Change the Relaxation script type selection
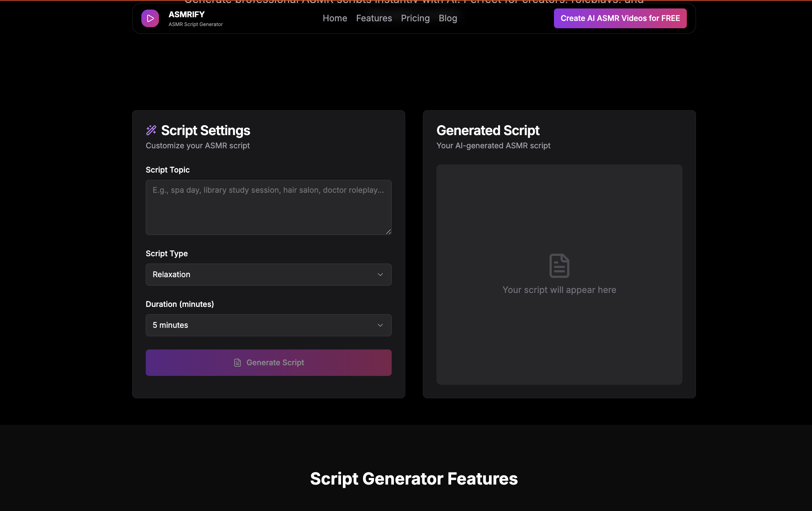 point(268,275)
